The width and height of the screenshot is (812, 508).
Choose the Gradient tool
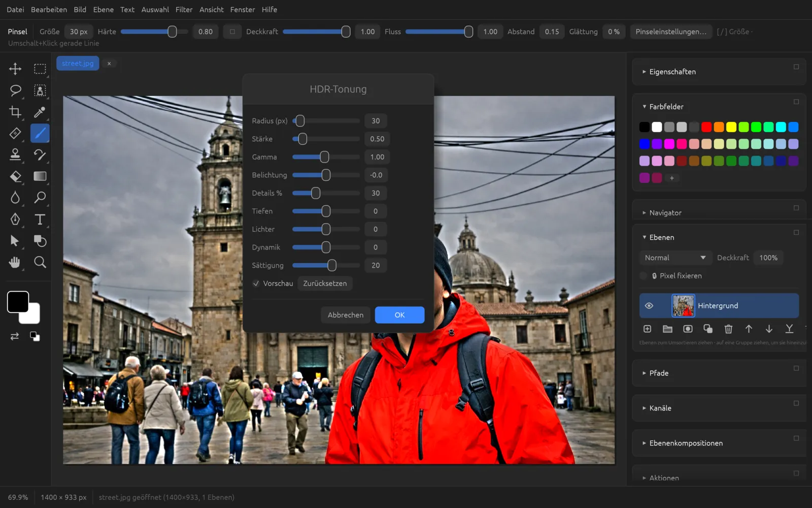click(40, 176)
